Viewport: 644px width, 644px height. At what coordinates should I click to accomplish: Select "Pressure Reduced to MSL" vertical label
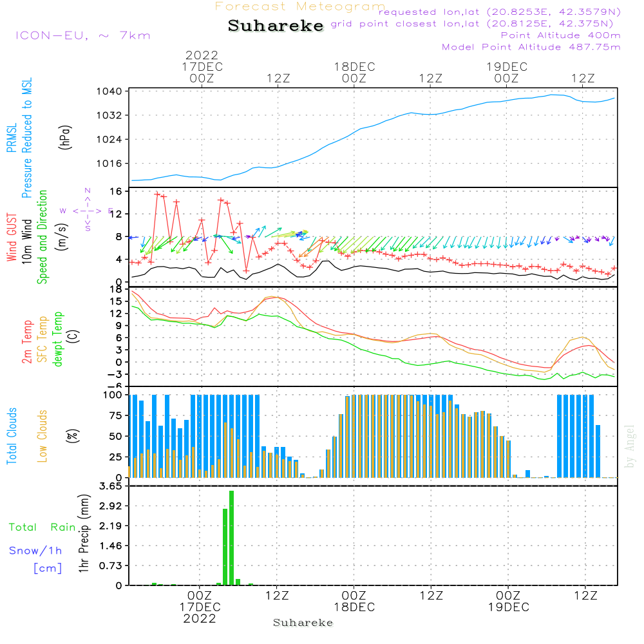pyautogui.click(x=26, y=138)
